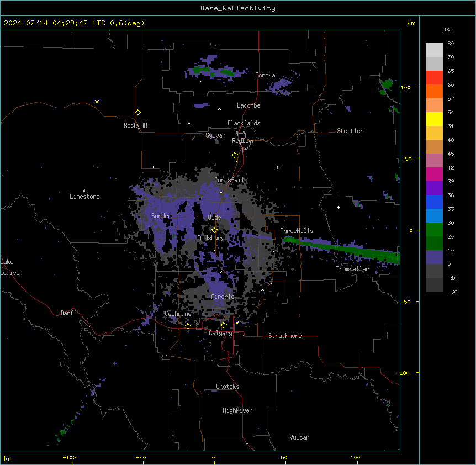Click the yellow V marker northwest of RockyMH
The width and height of the screenshot is (476, 465).
[97, 102]
